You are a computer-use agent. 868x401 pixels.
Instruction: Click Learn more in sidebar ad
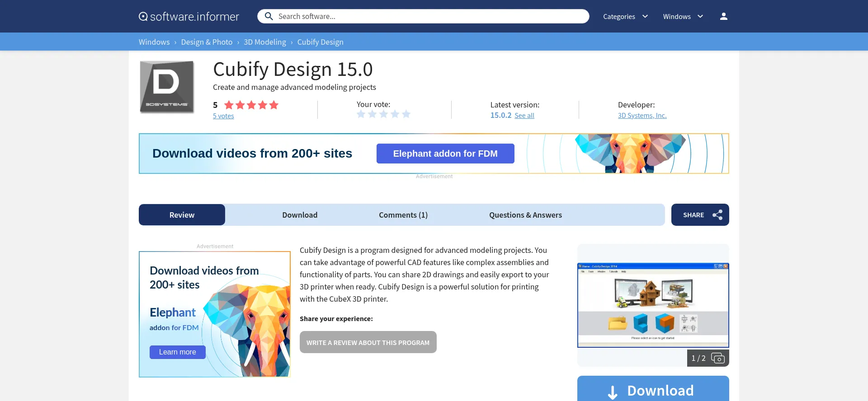177,352
